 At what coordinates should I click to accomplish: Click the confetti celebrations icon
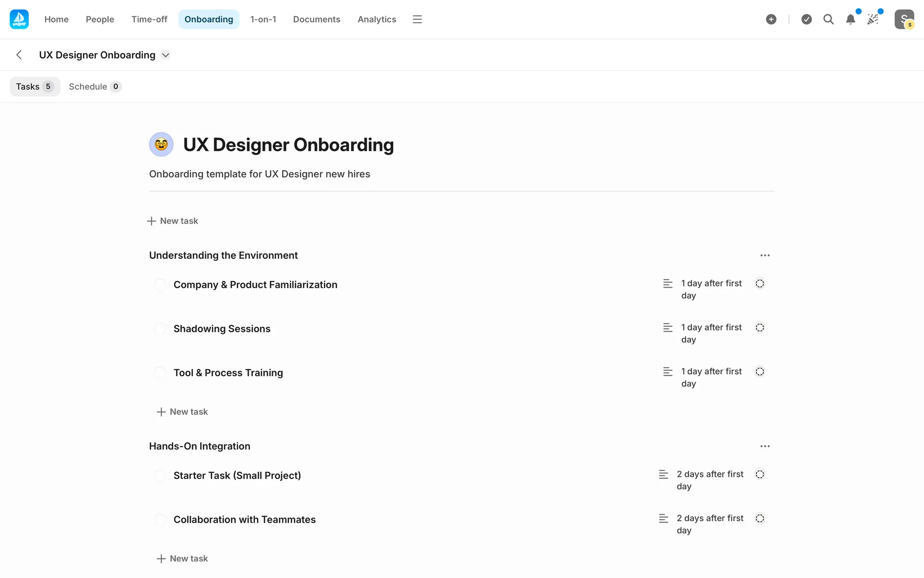coord(873,19)
